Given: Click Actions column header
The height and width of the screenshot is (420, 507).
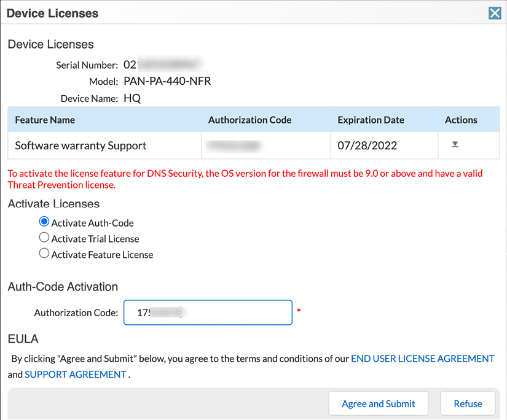Looking at the screenshot, I should pos(469,120).
